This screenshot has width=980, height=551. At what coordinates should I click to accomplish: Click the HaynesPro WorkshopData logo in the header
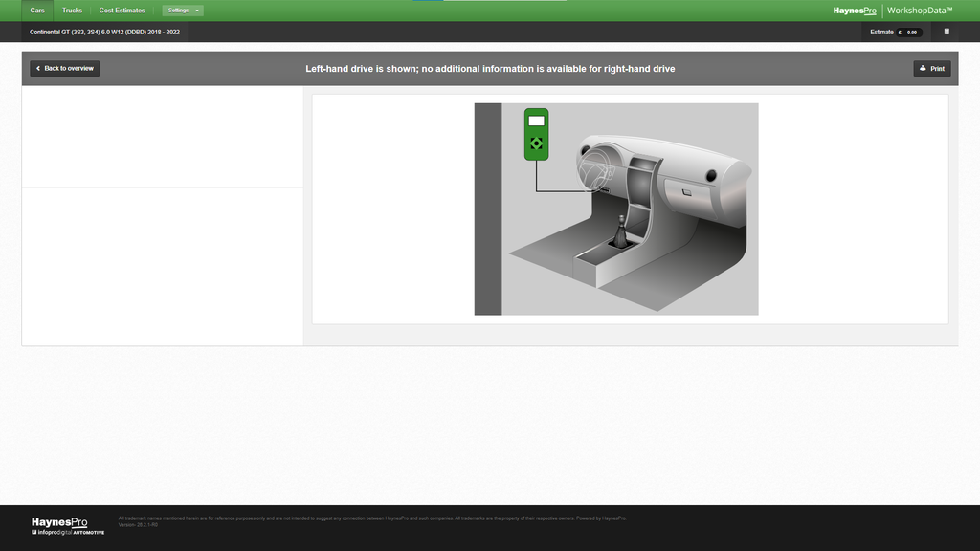coord(893,11)
